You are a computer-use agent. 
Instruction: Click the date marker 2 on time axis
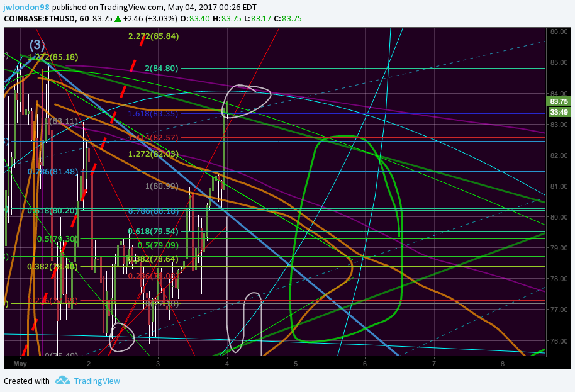coord(89,364)
